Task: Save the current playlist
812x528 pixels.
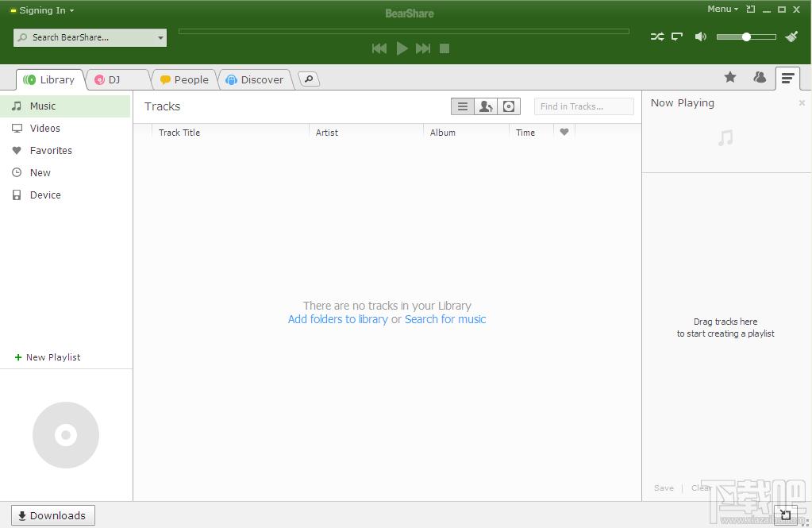Action: (664, 488)
